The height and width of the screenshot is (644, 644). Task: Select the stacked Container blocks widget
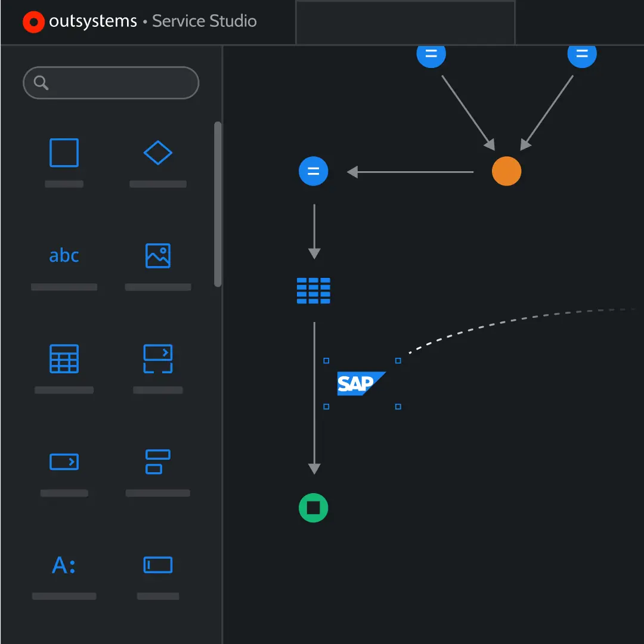pos(157,461)
